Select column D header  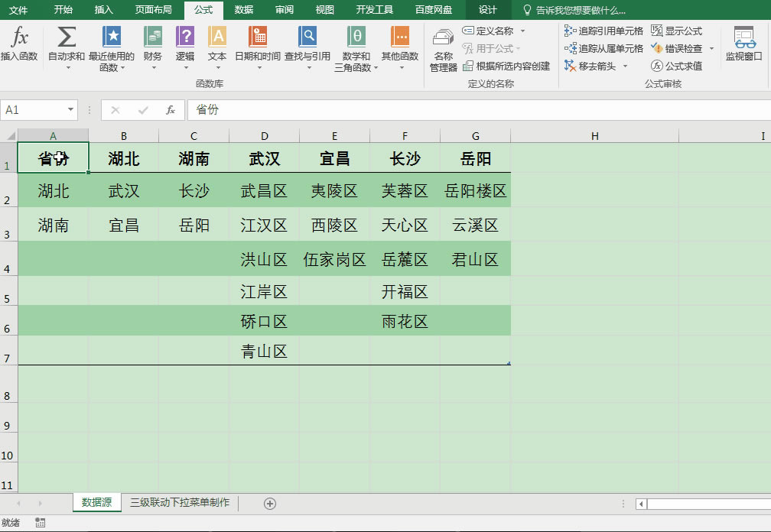click(x=264, y=136)
